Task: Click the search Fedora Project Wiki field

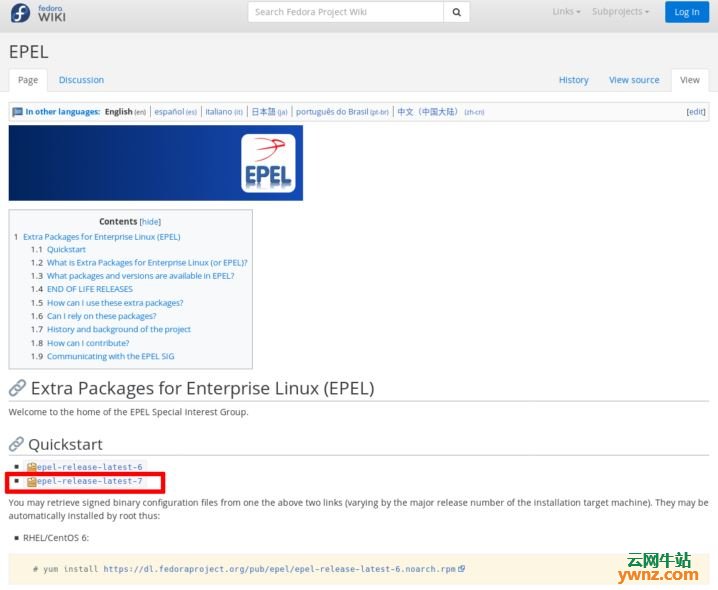Action: tap(346, 12)
